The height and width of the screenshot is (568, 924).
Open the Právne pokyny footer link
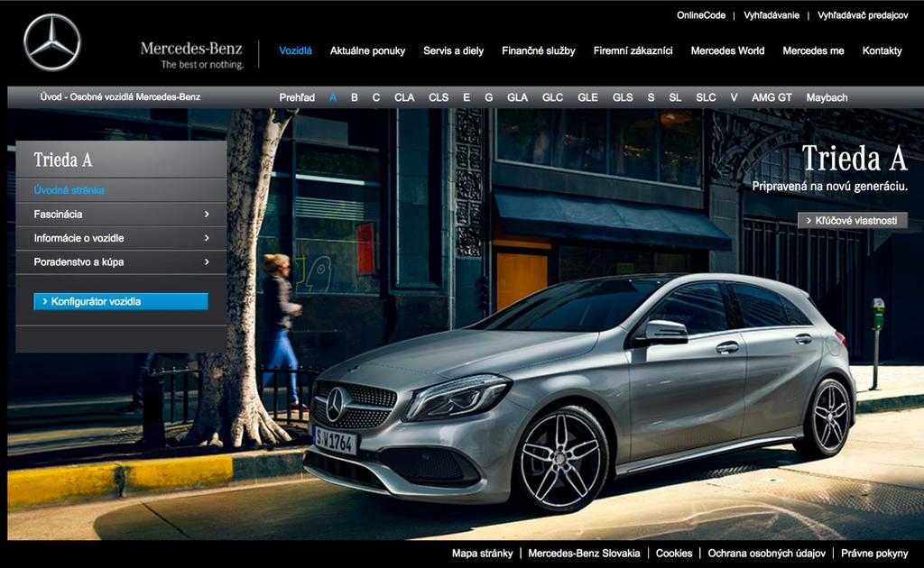tap(874, 554)
